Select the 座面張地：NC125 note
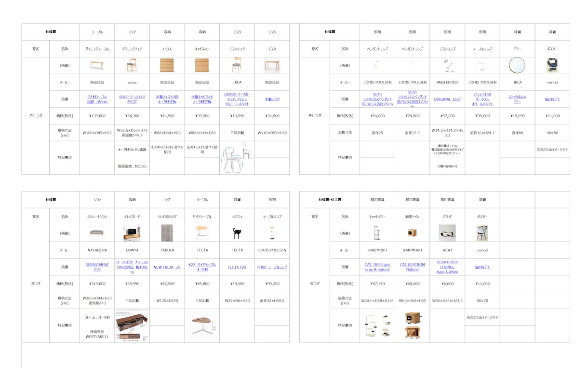Image resolution: width=588 pixels, height=368 pixels. [132, 166]
